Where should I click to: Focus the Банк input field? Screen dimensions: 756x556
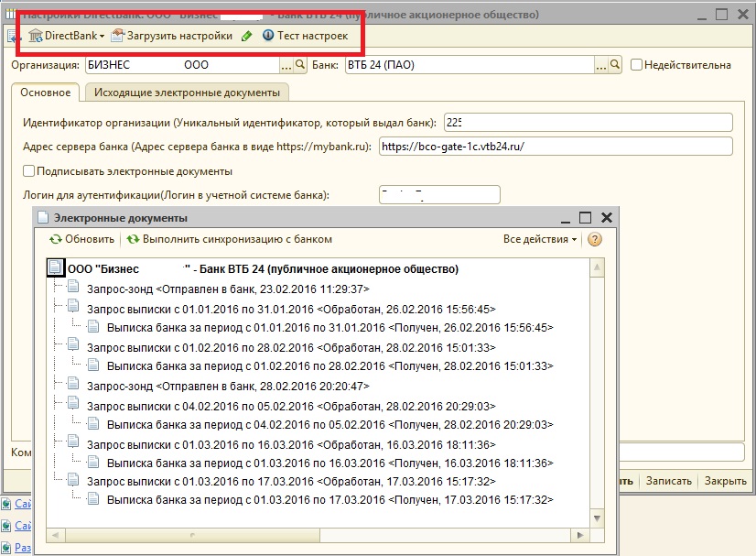pos(470,65)
